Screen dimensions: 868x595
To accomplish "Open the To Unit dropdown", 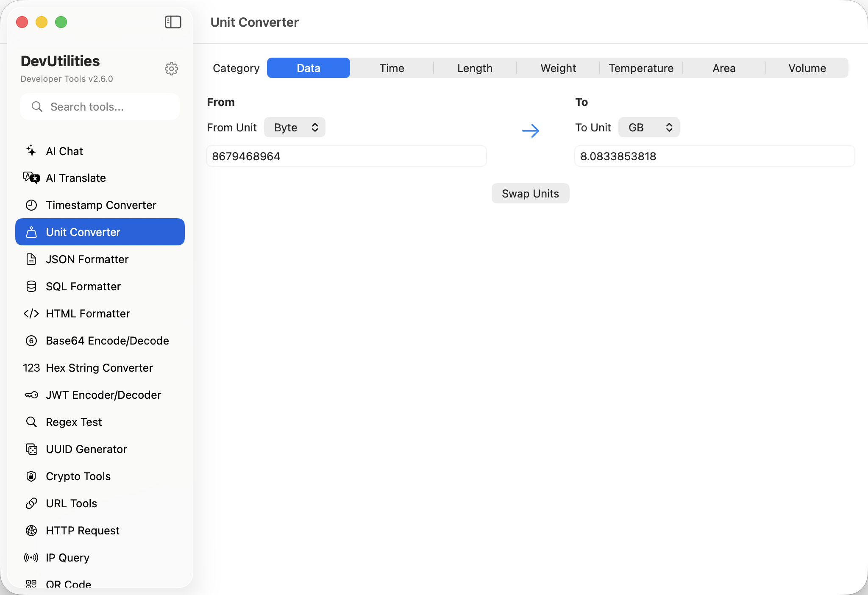I will [x=649, y=127].
